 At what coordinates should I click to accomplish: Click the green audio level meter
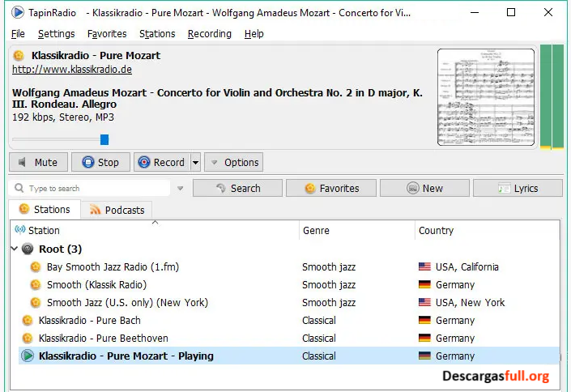[552, 97]
